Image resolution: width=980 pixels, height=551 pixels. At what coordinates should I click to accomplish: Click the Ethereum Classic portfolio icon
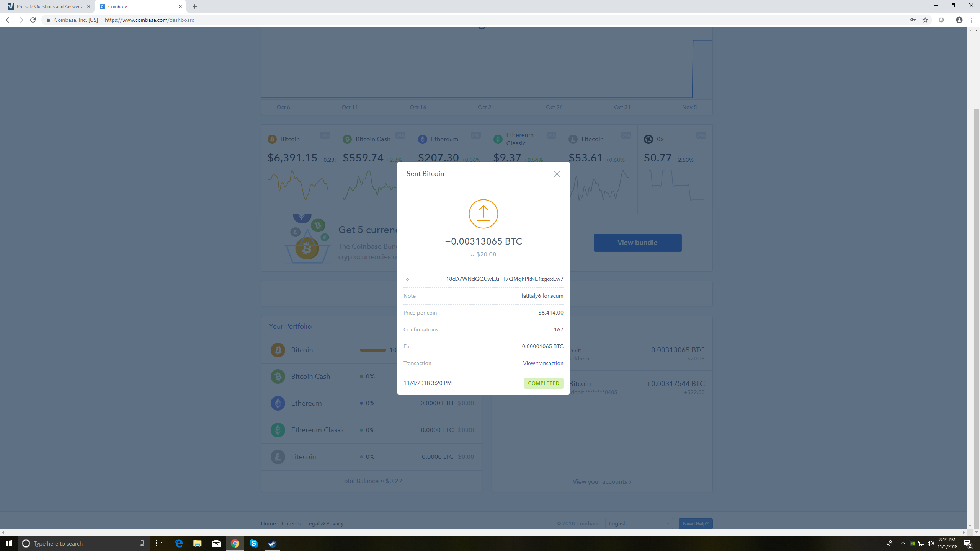(x=278, y=430)
